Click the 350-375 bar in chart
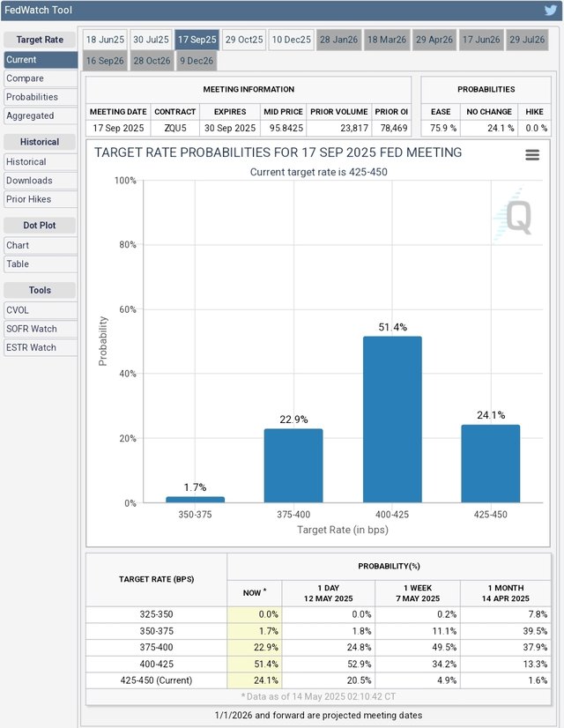The width and height of the screenshot is (564, 728). click(195, 500)
